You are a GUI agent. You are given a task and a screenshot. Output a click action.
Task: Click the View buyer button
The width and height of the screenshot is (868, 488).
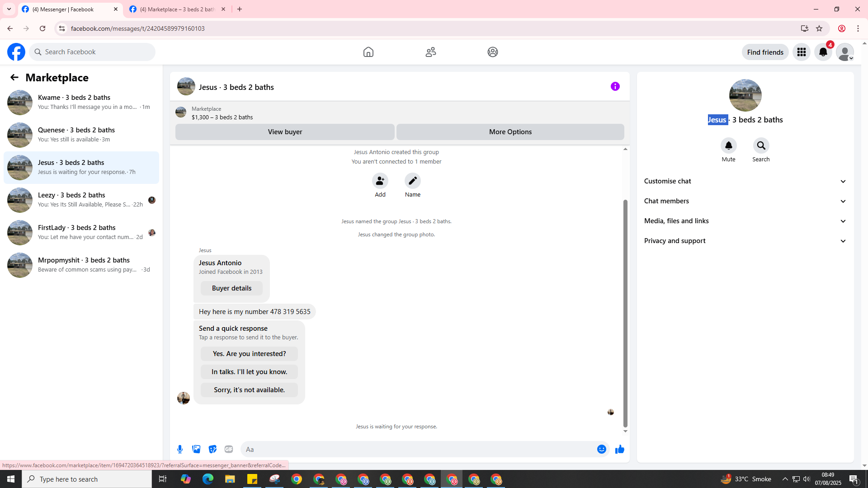point(285,132)
